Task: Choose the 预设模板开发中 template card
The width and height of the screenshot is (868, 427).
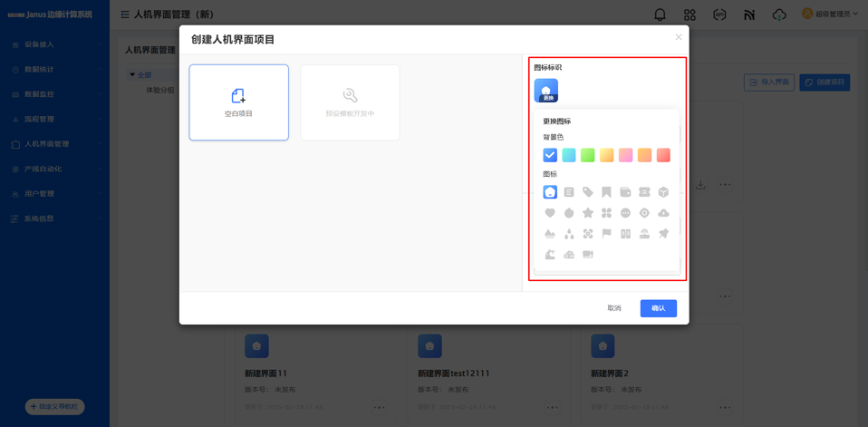Action: [x=350, y=102]
